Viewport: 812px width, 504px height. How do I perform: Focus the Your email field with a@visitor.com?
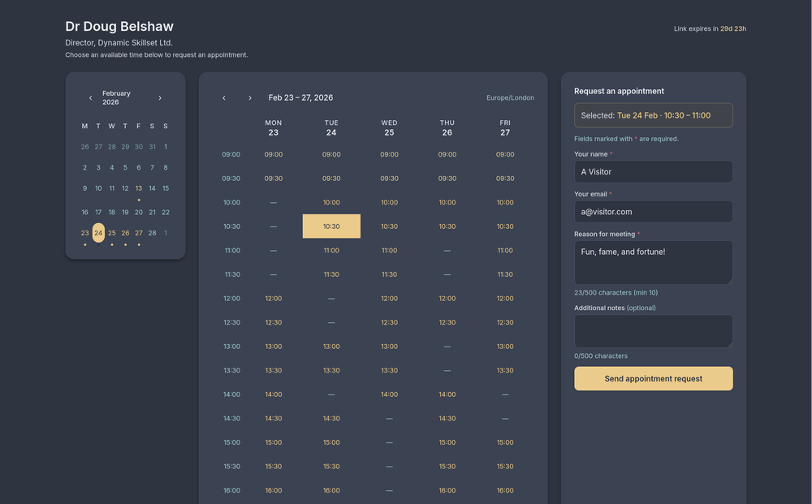(653, 211)
